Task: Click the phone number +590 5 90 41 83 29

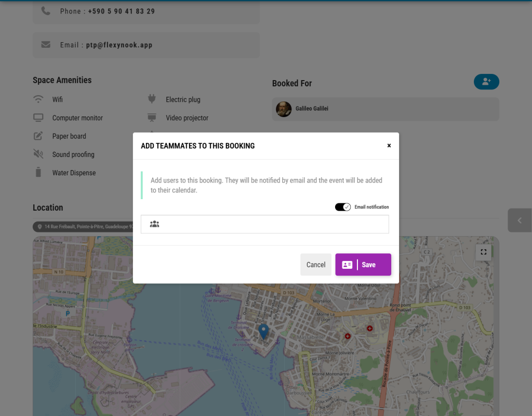Action: (x=121, y=11)
